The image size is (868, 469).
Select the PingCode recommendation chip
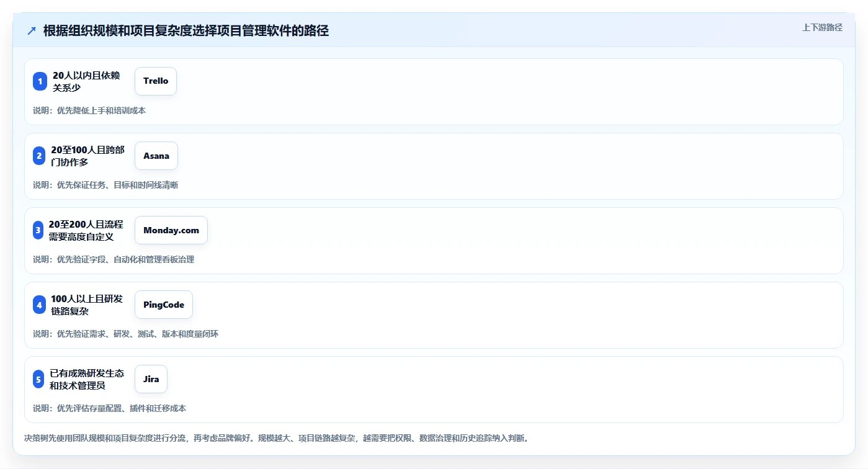point(164,305)
